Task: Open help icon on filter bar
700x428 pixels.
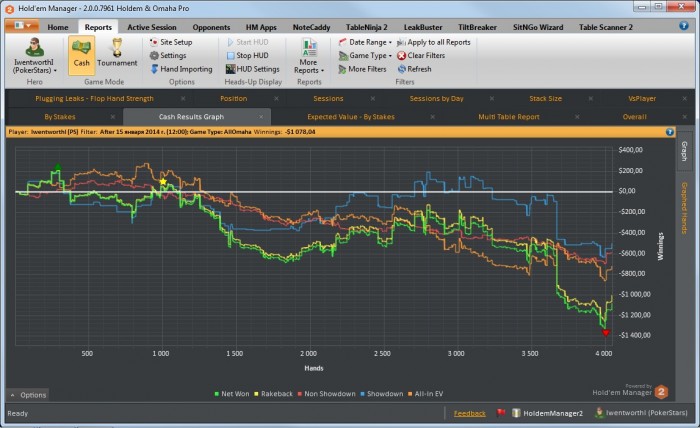Action: 669,132
